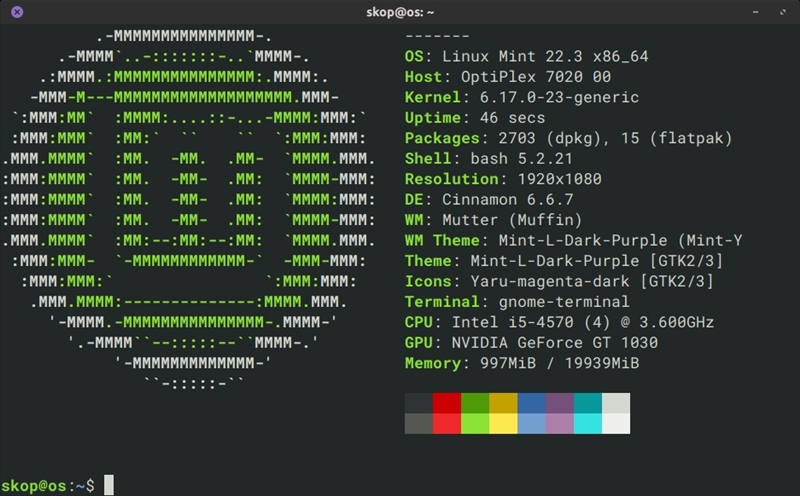
Task: Click the purple close button in title bar
Action: pyautogui.click(x=17, y=12)
